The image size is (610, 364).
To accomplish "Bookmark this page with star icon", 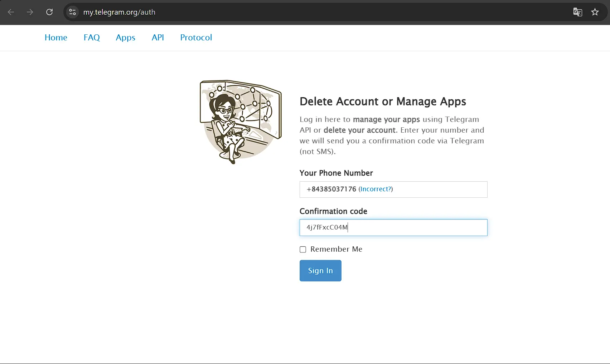I will coord(595,12).
